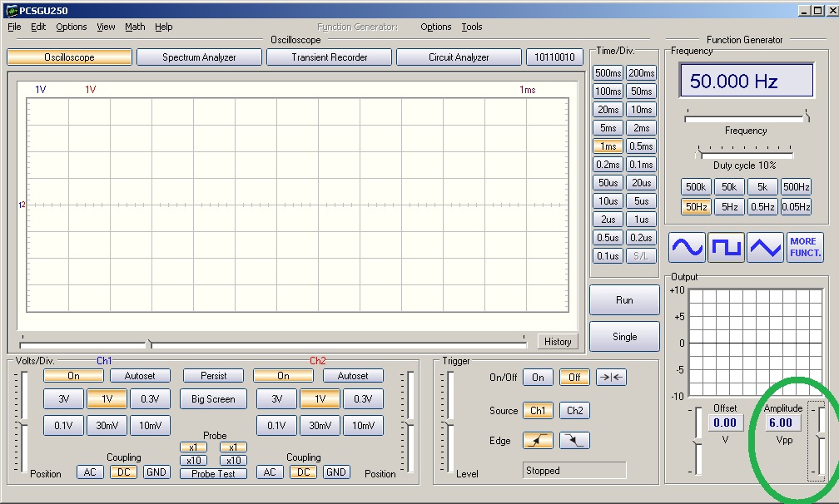Click Ch1 Autoset button
Viewport: 839px width, 504px height.
click(140, 376)
